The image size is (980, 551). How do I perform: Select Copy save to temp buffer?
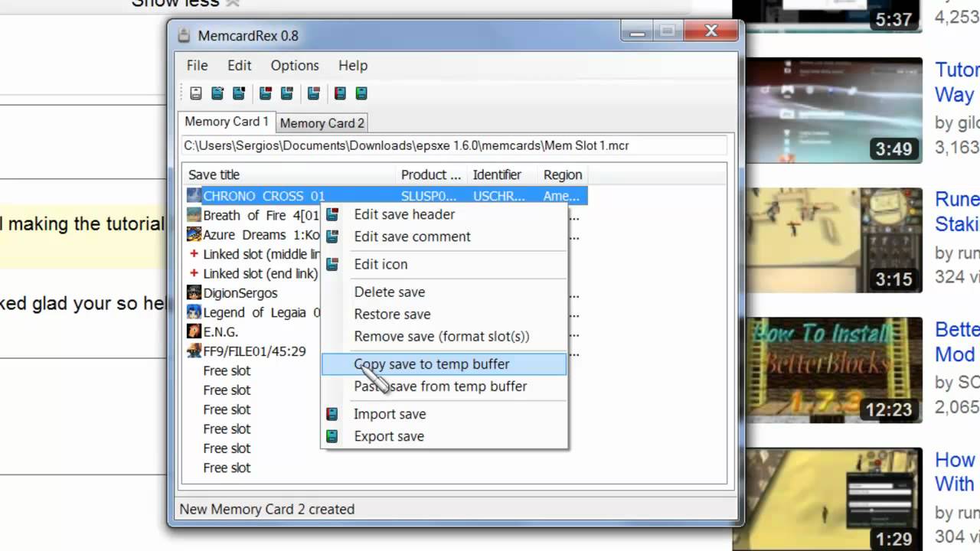(444, 364)
